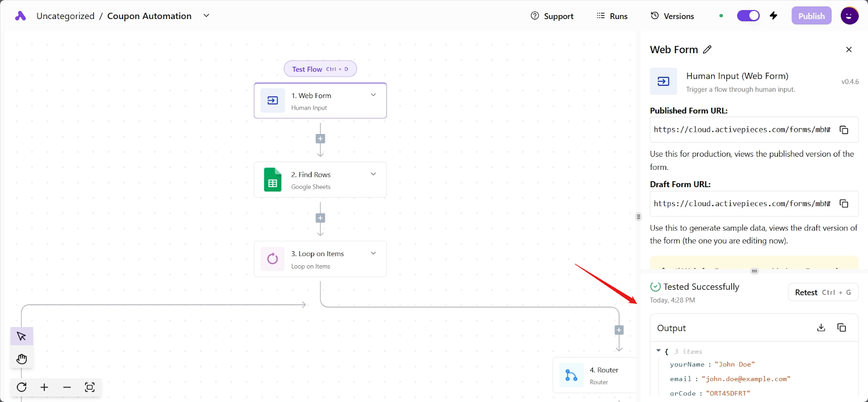Open the Runs page

[612, 16]
